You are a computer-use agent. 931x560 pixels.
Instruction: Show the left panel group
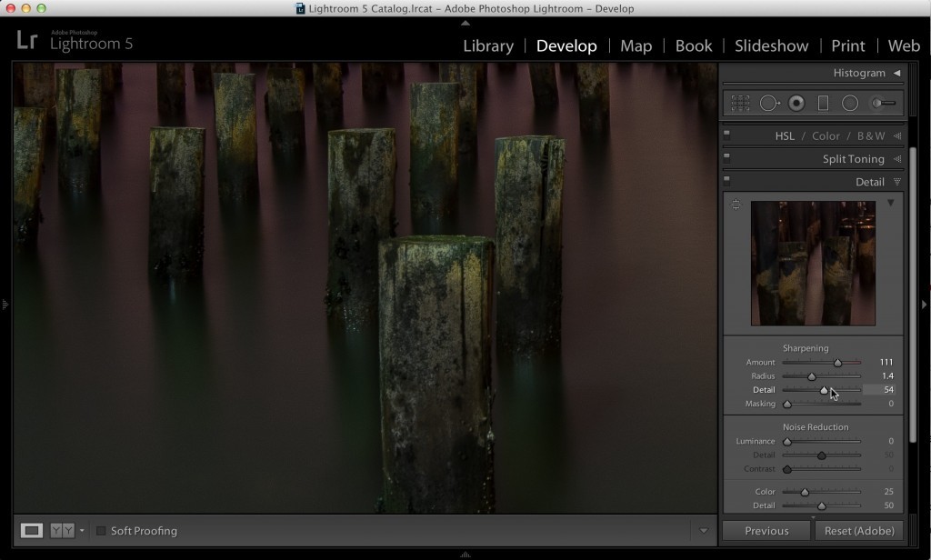click(x=5, y=305)
